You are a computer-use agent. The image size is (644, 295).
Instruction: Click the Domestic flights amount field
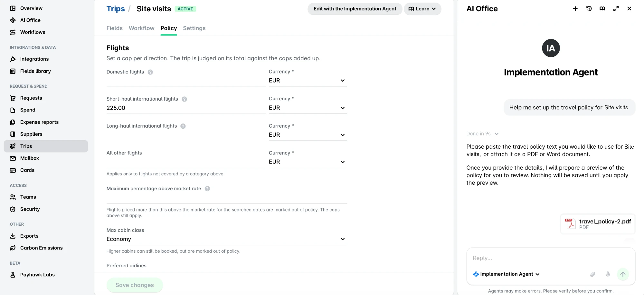(x=186, y=81)
